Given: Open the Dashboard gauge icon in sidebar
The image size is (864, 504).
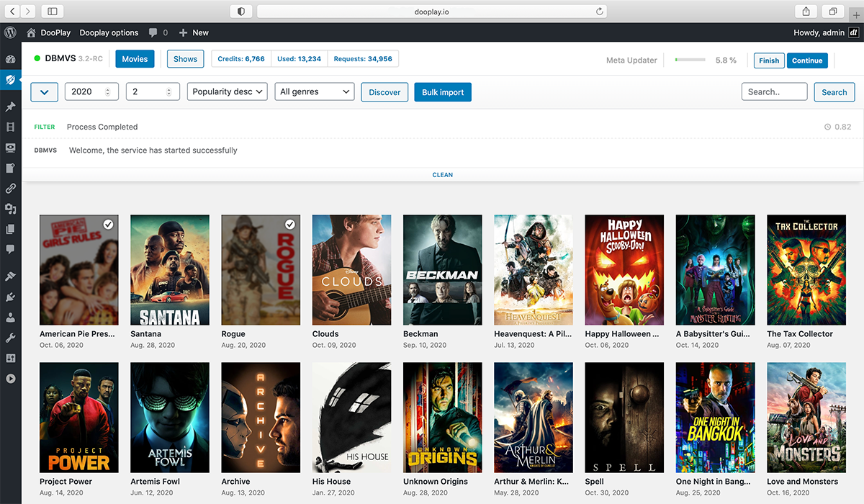Looking at the screenshot, I should coord(10,59).
